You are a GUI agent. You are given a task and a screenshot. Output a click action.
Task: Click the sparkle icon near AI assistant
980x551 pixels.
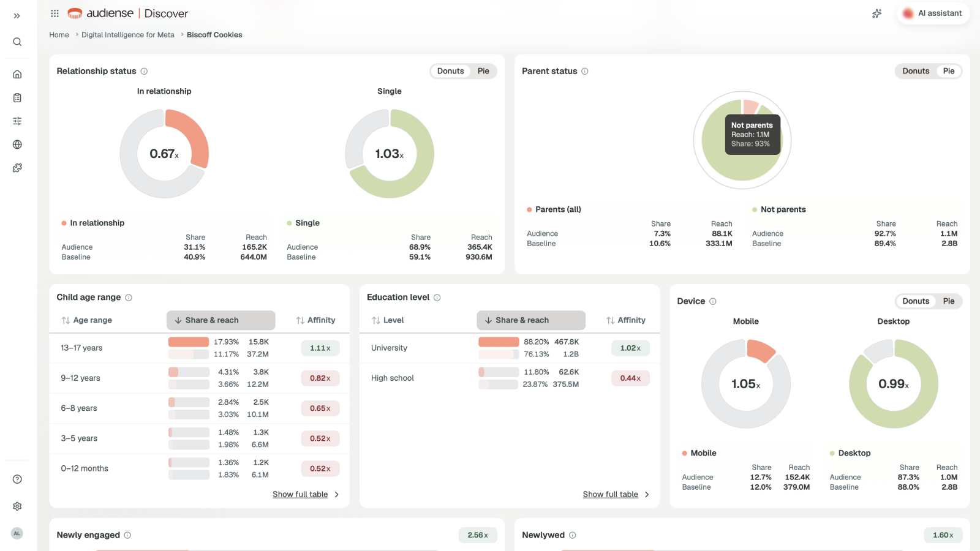tap(877, 13)
